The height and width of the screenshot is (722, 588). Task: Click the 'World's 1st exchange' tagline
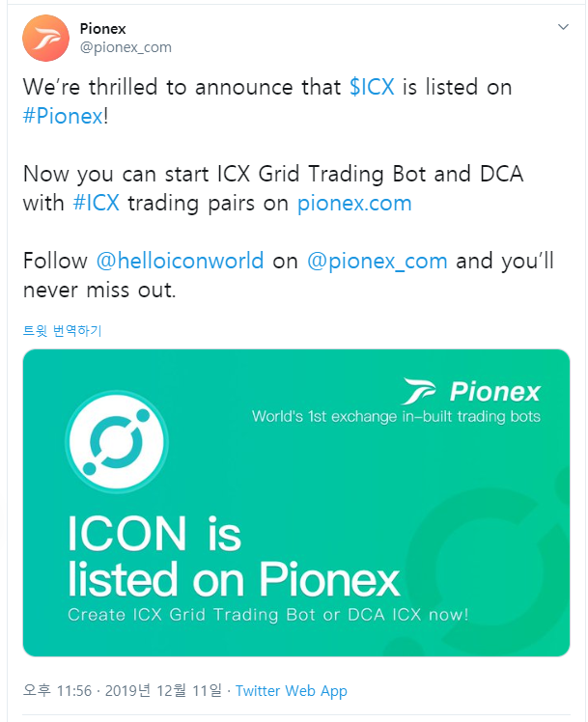tap(396, 416)
